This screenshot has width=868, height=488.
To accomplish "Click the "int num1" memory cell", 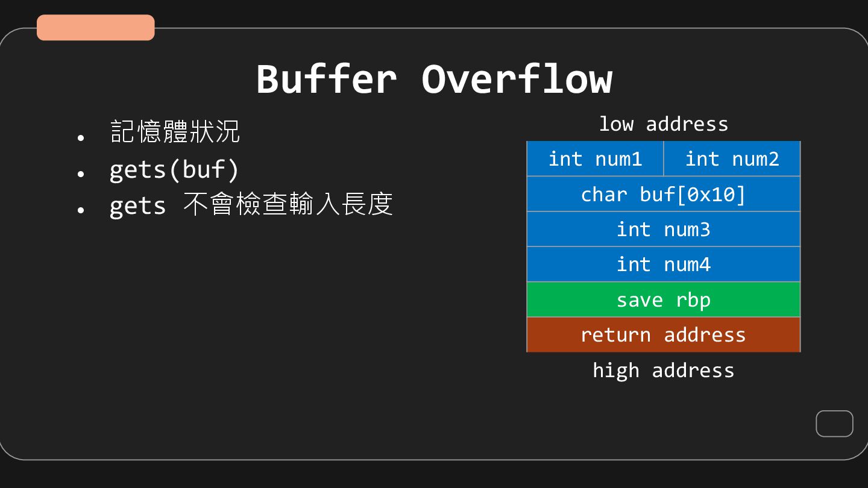I will coord(596,159).
